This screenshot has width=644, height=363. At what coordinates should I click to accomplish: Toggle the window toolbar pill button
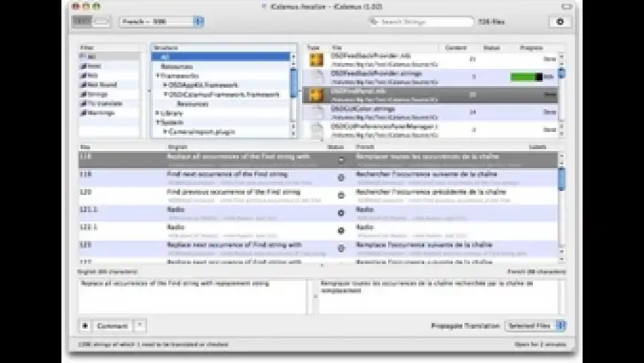pos(567,7)
